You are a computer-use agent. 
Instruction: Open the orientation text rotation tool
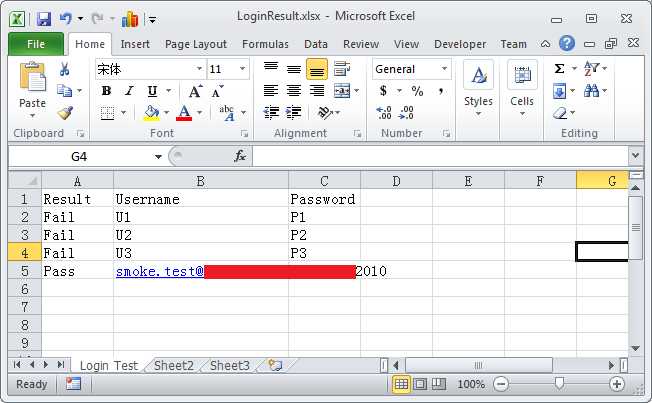pos(325,112)
